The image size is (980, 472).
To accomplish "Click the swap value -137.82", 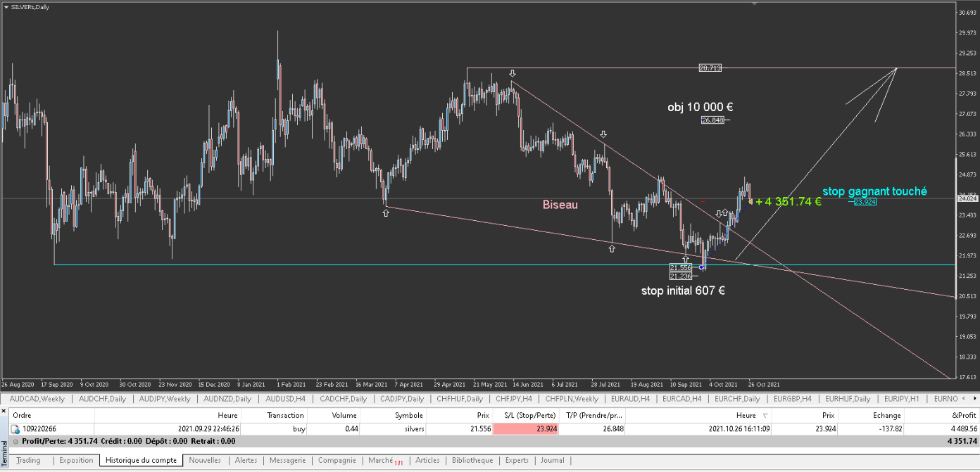I will (x=890, y=428).
